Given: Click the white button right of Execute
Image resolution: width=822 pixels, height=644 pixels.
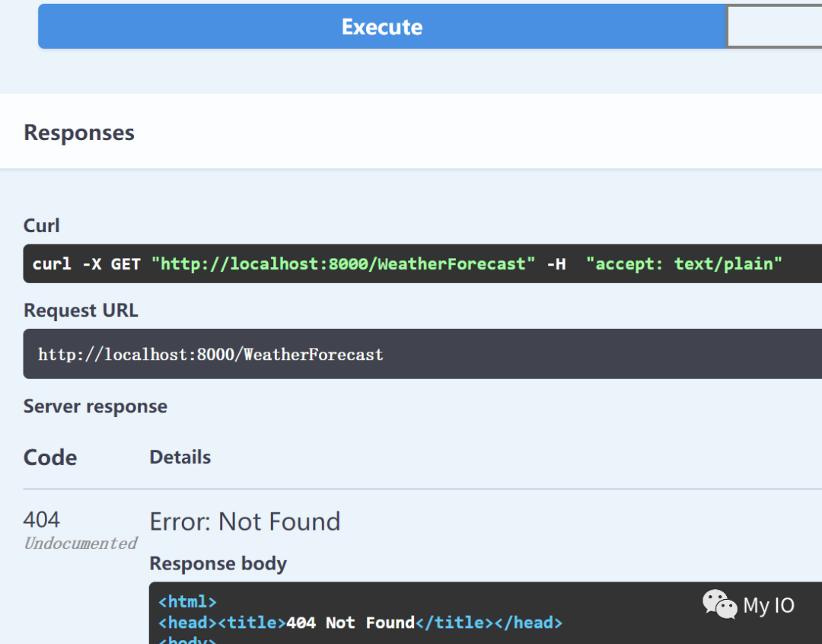Looking at the screenshot, I should 774,26.
